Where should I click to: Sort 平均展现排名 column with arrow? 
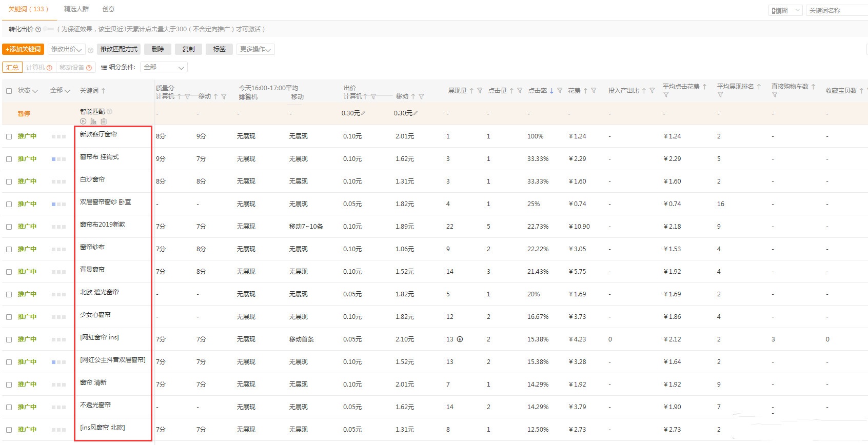click(759, 87)
